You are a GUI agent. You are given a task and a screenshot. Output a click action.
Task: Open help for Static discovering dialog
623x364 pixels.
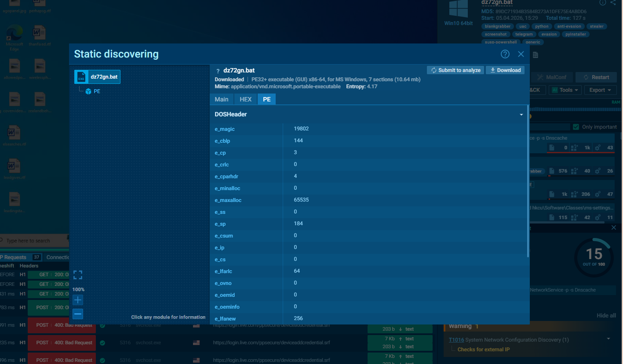coord(505,54)
